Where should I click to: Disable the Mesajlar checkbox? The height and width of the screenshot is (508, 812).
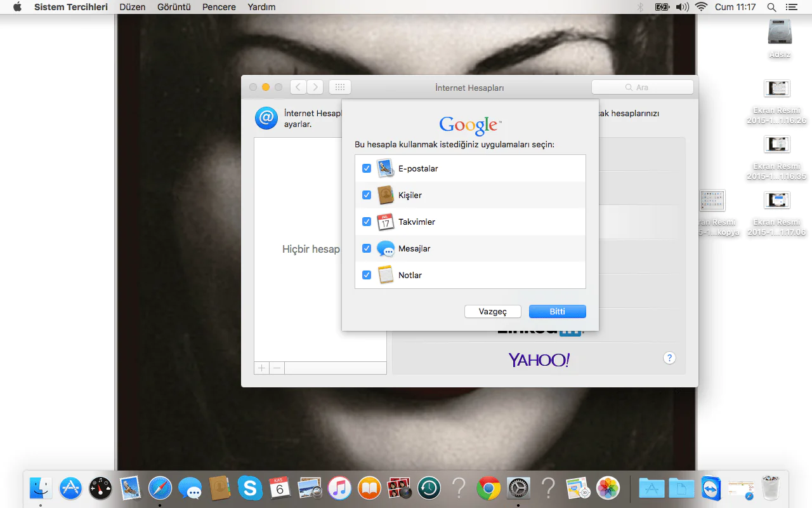pyautogui.click(x=367, y=248)
